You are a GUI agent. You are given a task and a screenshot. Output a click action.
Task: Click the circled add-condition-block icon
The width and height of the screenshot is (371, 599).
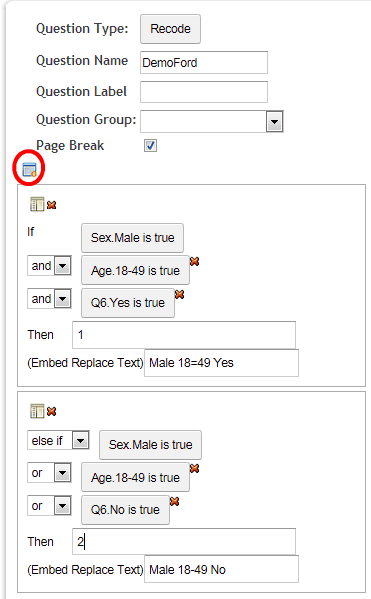coord(29,169)
